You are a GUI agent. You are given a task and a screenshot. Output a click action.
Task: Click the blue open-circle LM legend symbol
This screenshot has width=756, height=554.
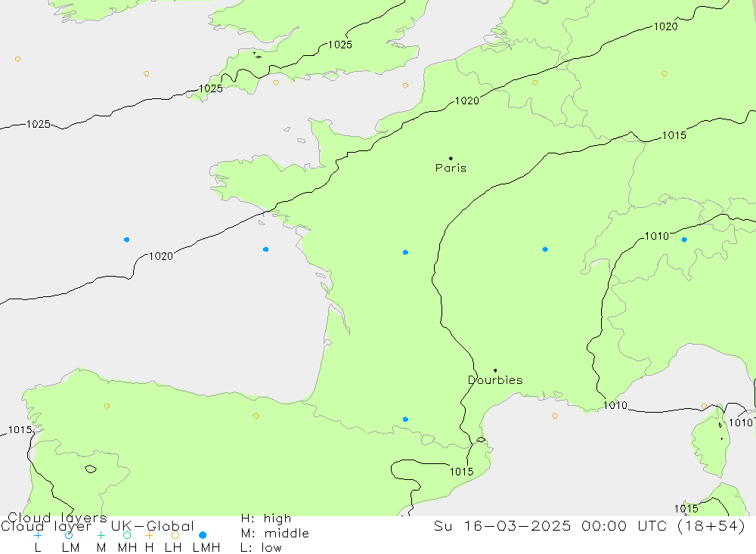point(69,535)
